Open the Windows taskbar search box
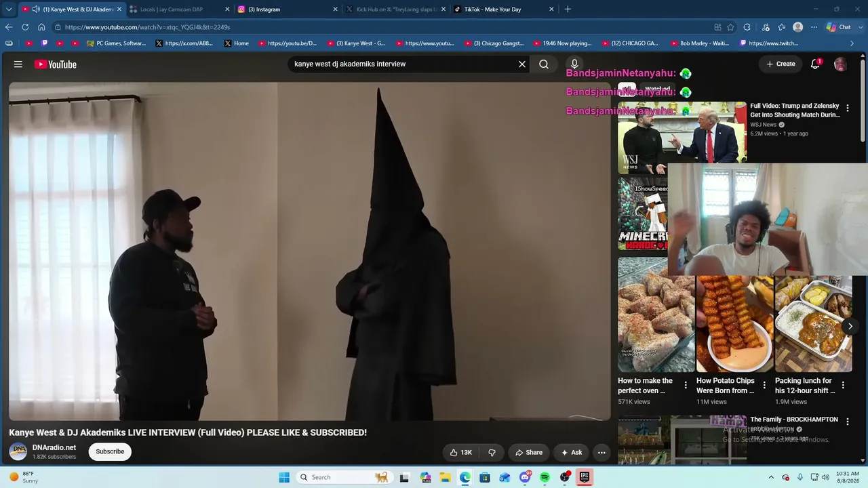The image size is (868, 488). point(344,477)
